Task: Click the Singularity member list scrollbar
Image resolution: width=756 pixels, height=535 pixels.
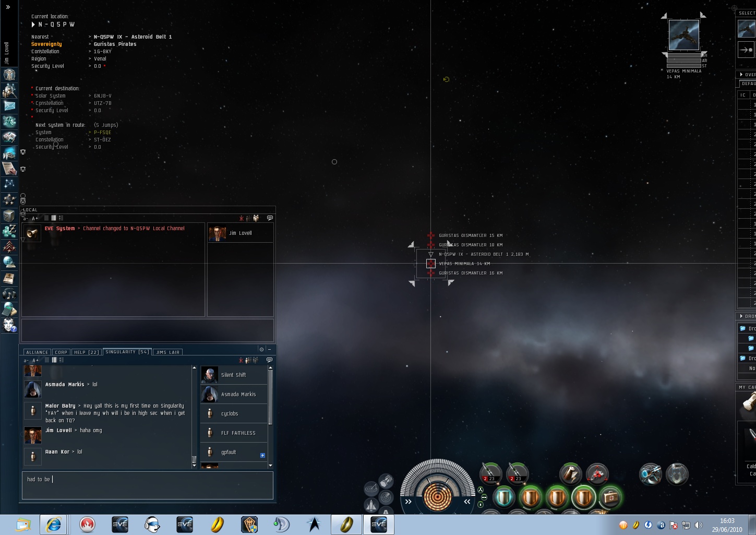Action: (270, 415)
